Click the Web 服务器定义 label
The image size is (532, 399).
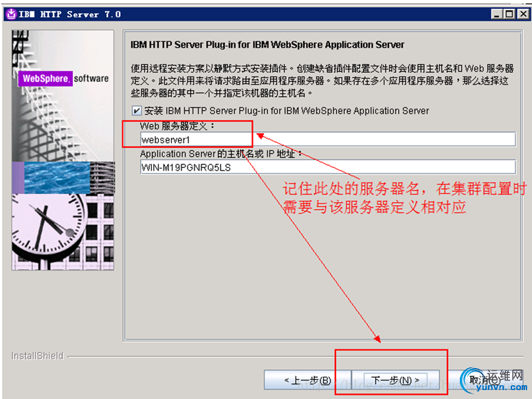pyautogui.click(x=177, y=126)
